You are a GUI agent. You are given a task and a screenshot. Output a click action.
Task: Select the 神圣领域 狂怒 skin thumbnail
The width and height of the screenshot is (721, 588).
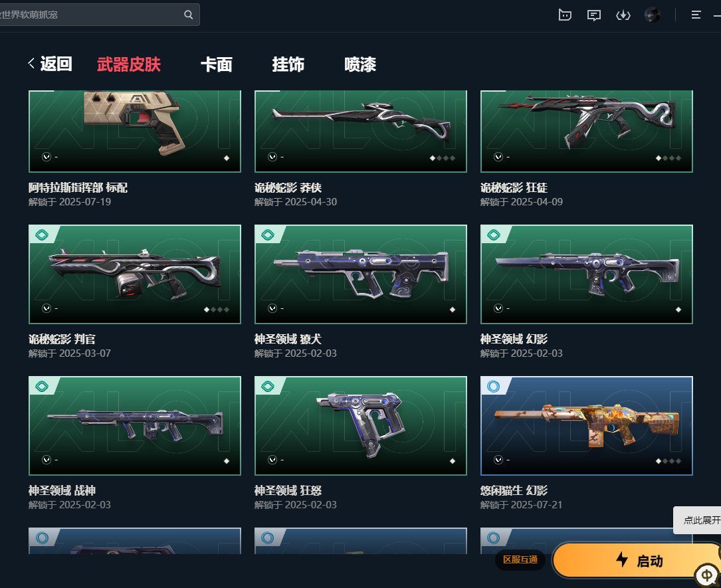360,426
